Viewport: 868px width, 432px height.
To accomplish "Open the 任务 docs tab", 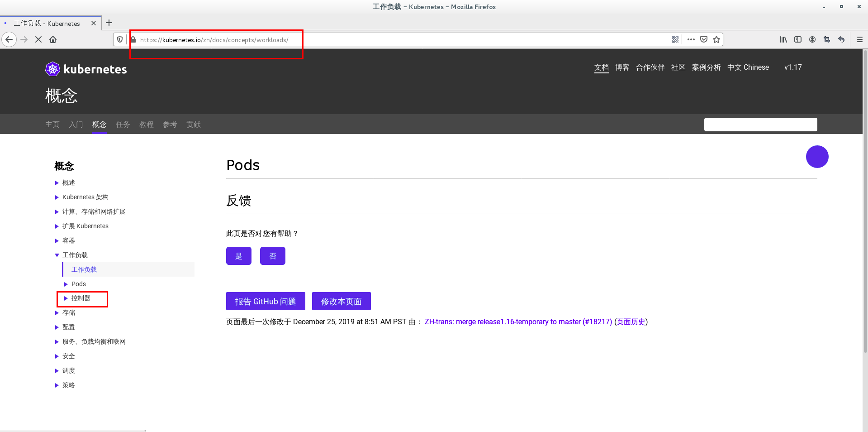I will coord(123,124).
